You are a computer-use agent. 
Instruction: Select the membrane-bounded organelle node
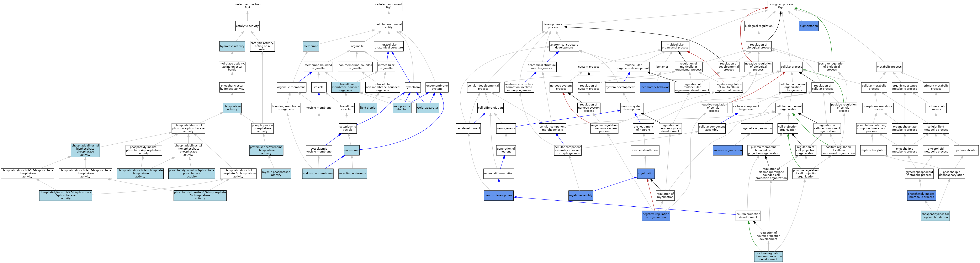click(318, 67)
